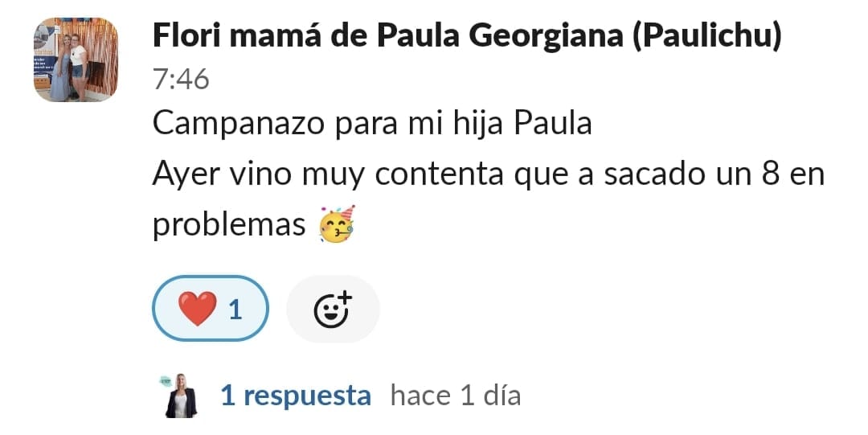The image size is (868, 435).
Task: Open Flori's profile picture
Action: click(x=76, y=60)
